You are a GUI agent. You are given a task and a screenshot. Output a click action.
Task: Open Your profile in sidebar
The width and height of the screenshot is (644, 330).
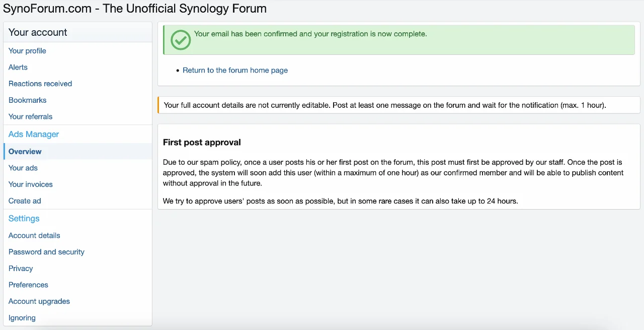point(27,51)
